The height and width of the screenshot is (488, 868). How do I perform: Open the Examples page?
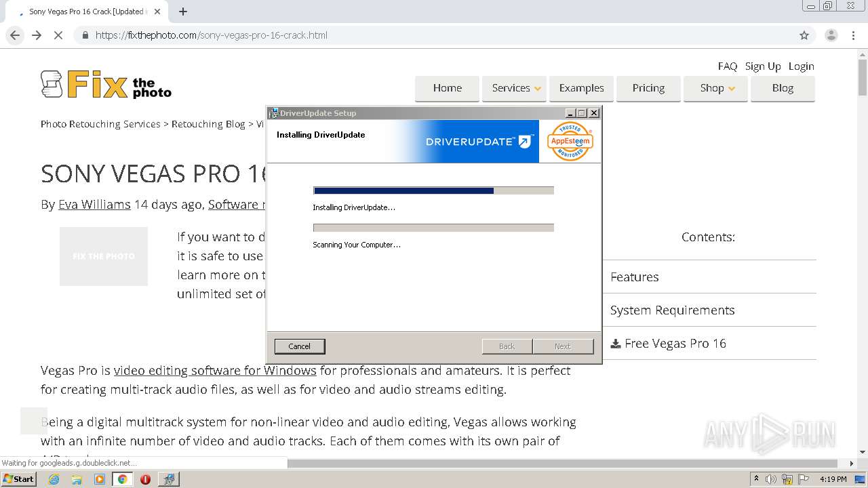coord(581,88)
